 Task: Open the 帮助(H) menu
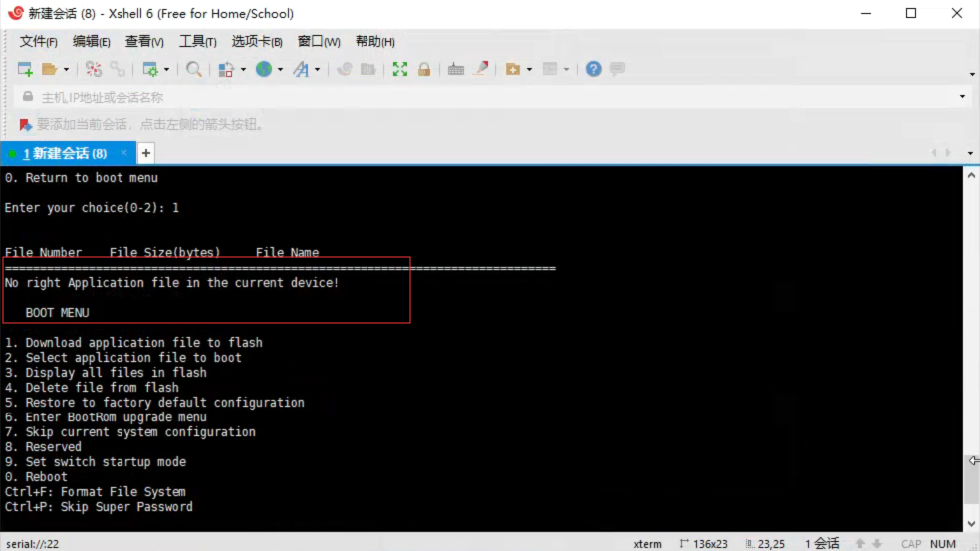point(375,42)
